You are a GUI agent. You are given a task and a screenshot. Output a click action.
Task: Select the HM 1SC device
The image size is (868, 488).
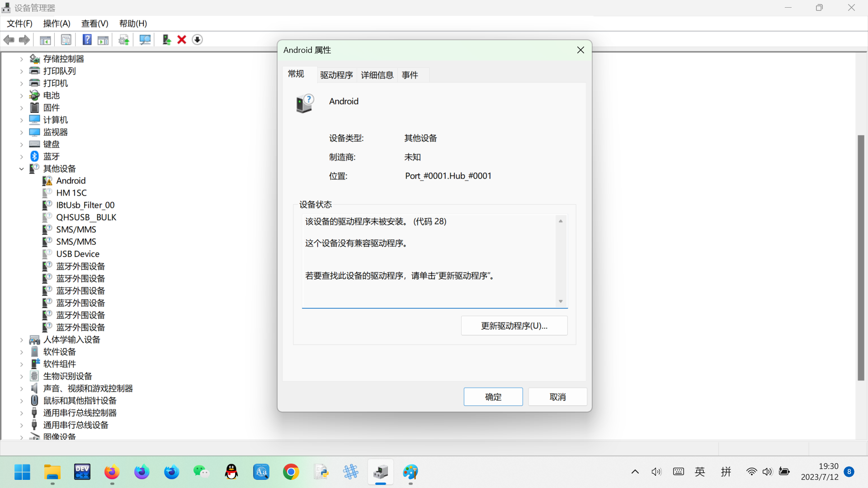click(x=71, y=193)
